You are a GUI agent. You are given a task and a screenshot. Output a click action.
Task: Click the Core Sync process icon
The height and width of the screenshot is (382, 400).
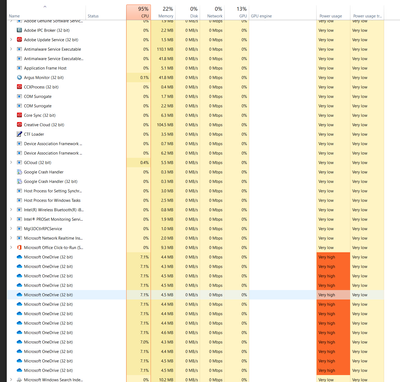point(19,115)
